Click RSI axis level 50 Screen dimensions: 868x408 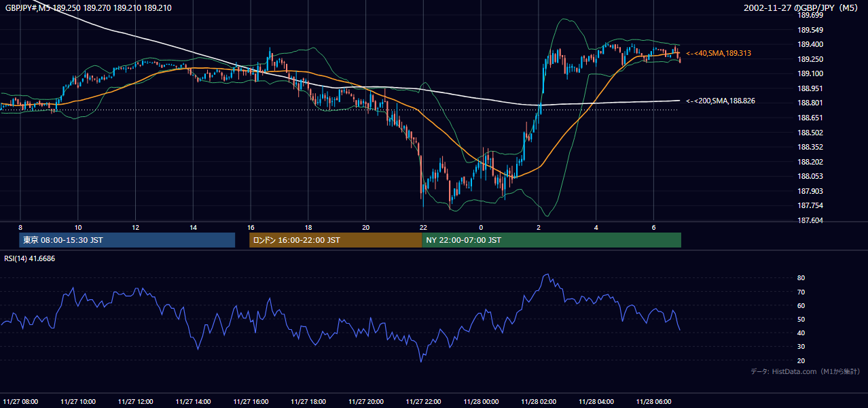coord(801,319)
